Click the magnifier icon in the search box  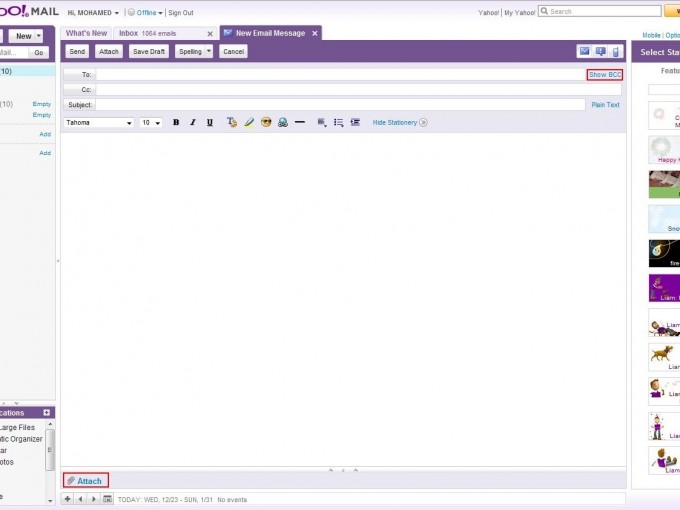(x=544, y=11)
